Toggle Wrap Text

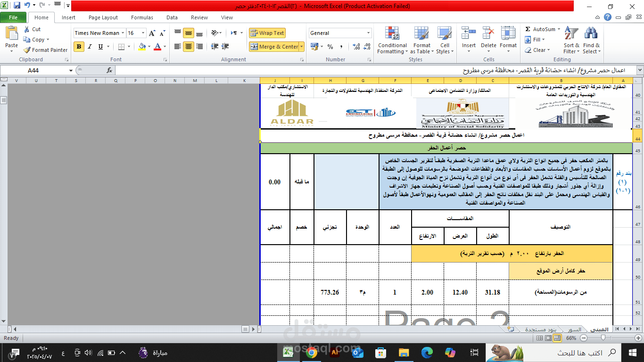[267, 33]
